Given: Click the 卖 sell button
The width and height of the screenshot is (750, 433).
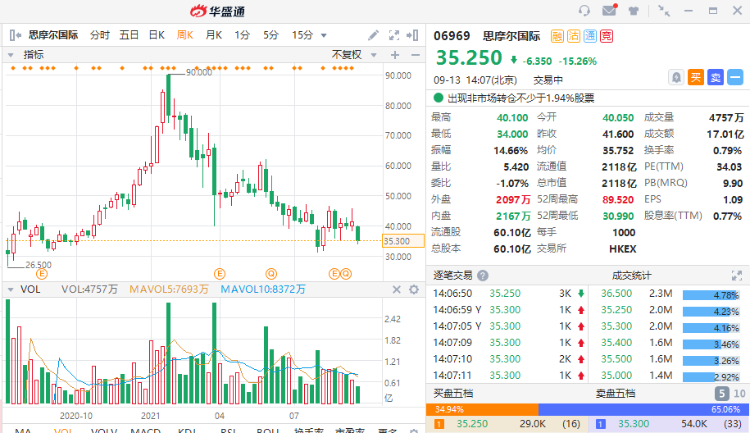Looking at the screenshot, I should pos(716,77).
